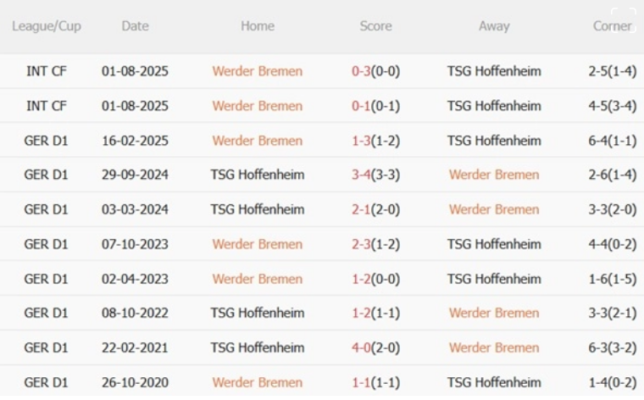Image resolution: width=644 pixels, height=400 pixels.
Task: Select the Home column header
Action: point(257,26)
